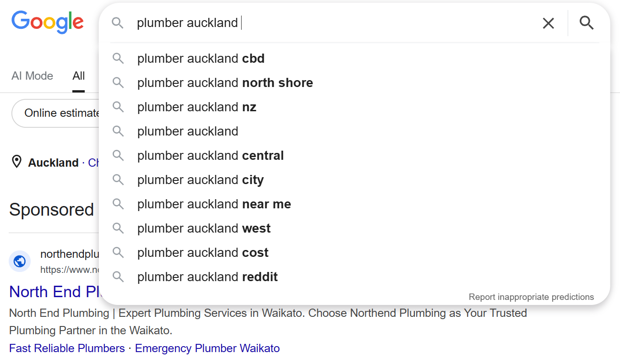Pick the 'plumber auckland cost' suggestion
The width and height of the screenshot is (620, 364).
tap(354, 253)
